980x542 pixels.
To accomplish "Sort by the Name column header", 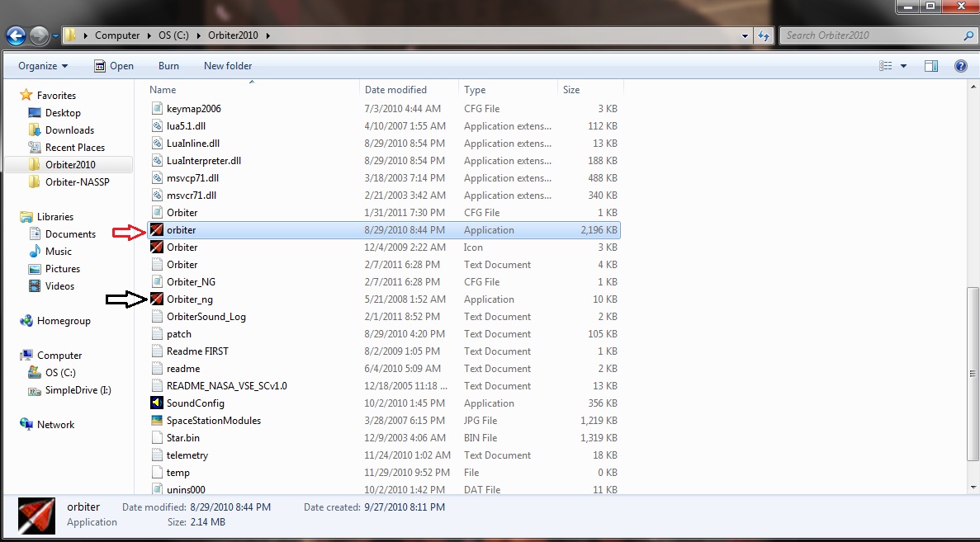I will coord(163,90).
